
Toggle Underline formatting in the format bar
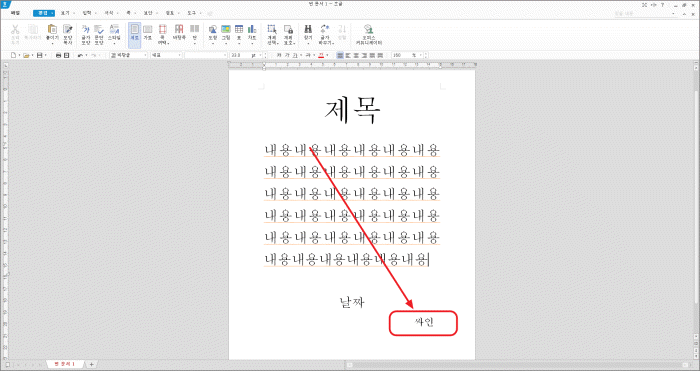[x=295, y=55]
